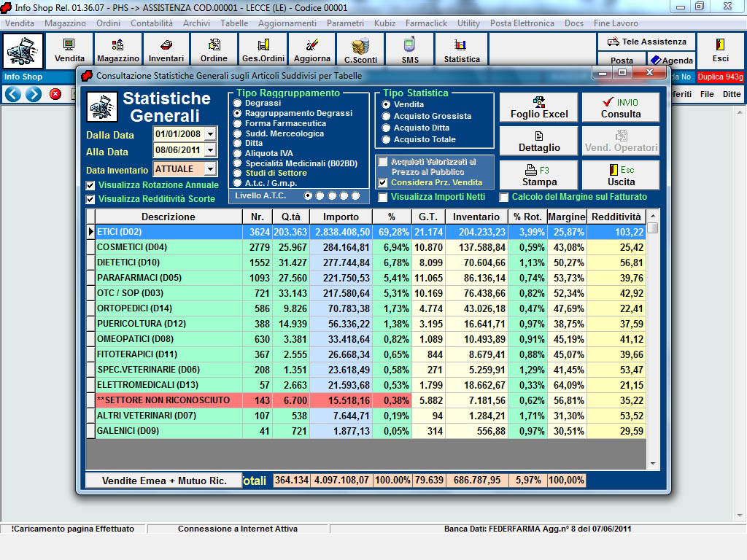Open the Contabilità menu
Viewport: 747px width, 560px height.
pos(152,23)
